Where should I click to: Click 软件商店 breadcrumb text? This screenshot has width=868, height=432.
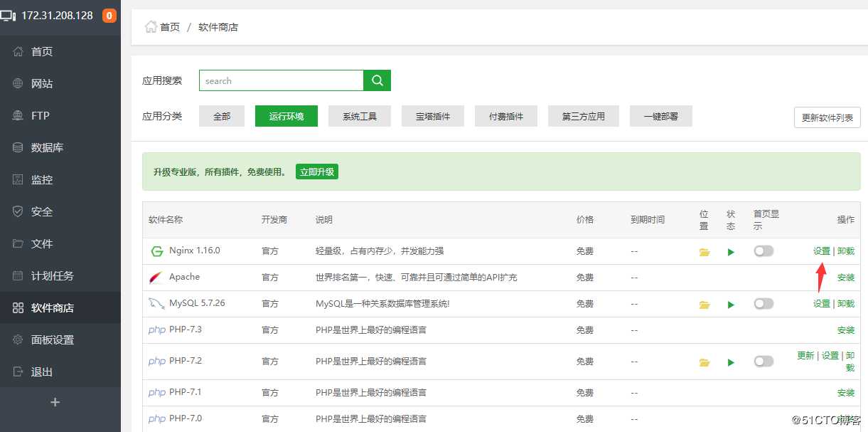(x=218, y=27)
